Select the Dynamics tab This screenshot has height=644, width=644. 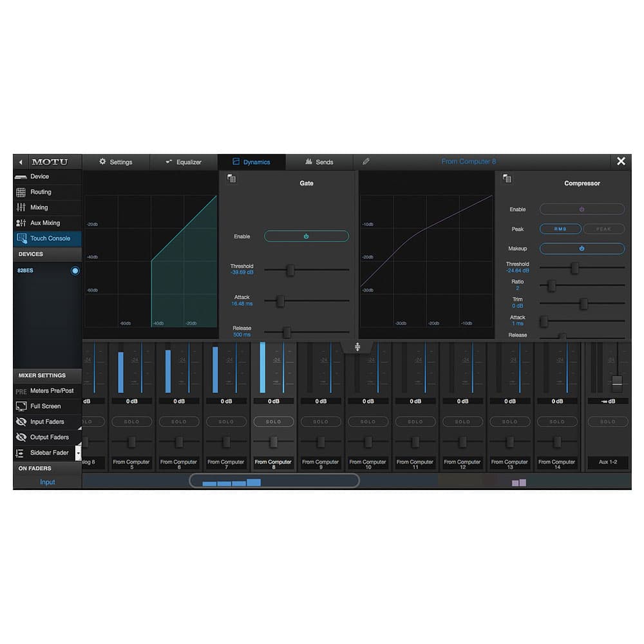pos(251,162)
